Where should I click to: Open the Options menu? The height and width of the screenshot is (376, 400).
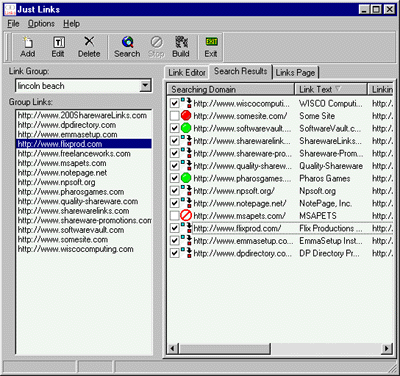pyautogui.click(x=41, y=24)
